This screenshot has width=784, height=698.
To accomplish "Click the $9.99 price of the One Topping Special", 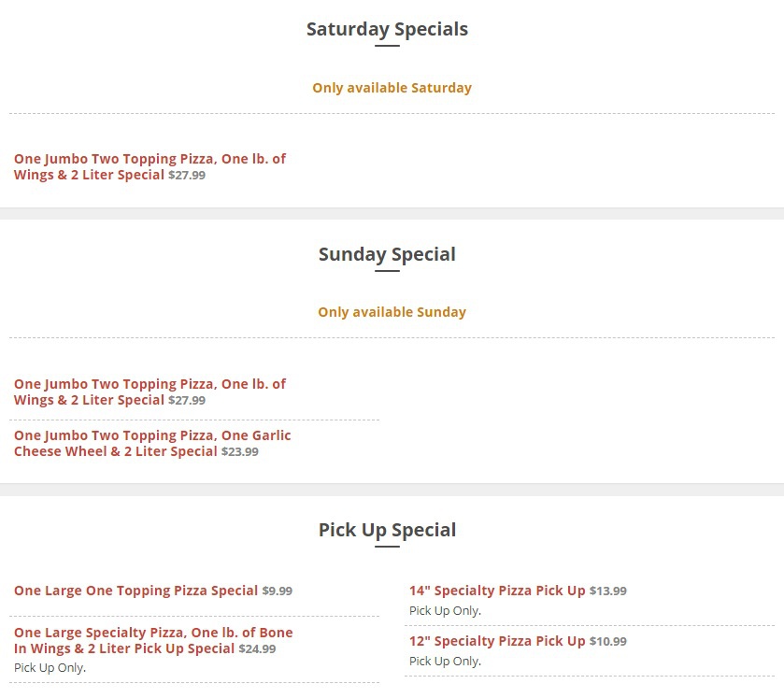I will [278, 591].
